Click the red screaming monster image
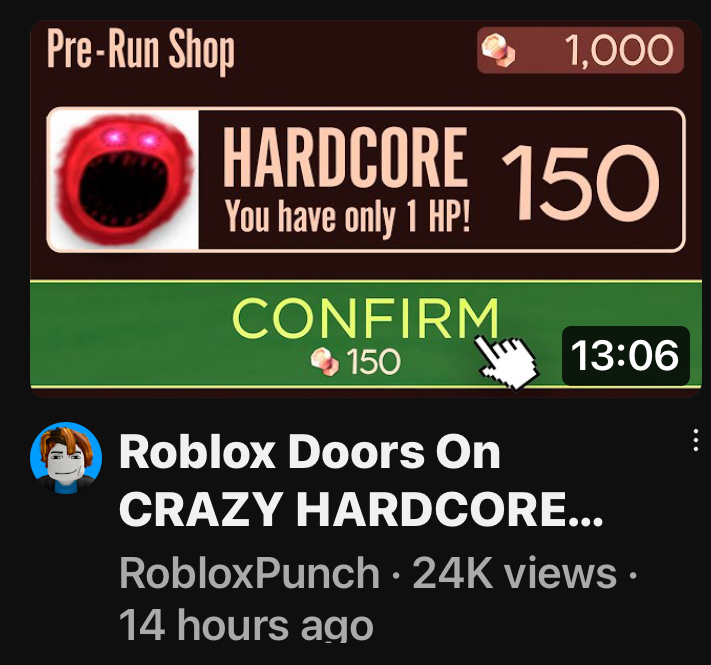This screenshot has height=665, width=711. [123, 180]
